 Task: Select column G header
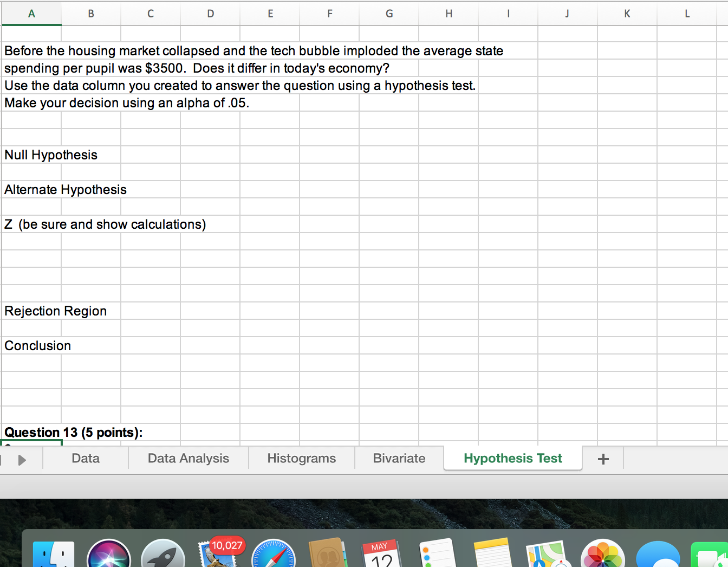(x=389, y=14)
